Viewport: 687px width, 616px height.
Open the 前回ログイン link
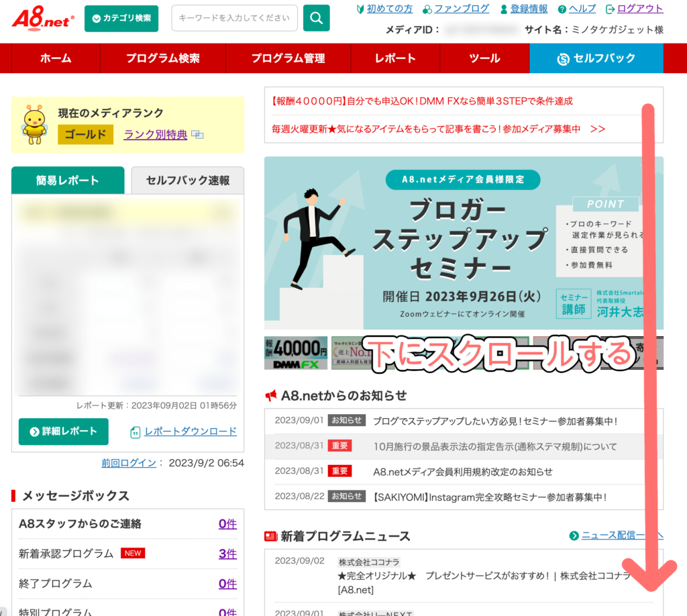coord(129,463)
